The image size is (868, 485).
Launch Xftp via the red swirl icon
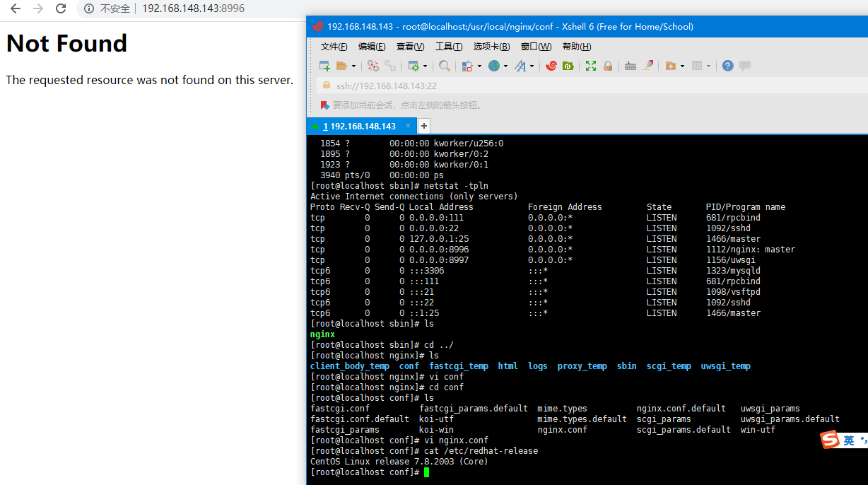coord(551,66)
